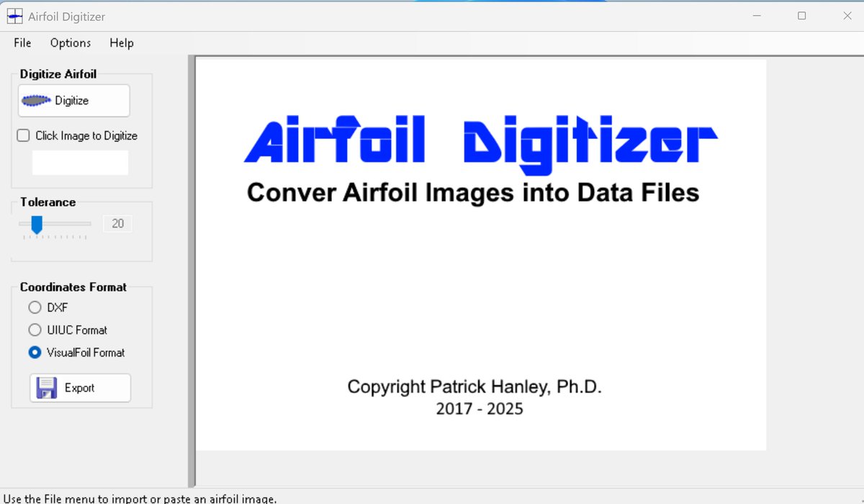
Task: Adjust the Tolerance slider
Action: pos(37,224)
